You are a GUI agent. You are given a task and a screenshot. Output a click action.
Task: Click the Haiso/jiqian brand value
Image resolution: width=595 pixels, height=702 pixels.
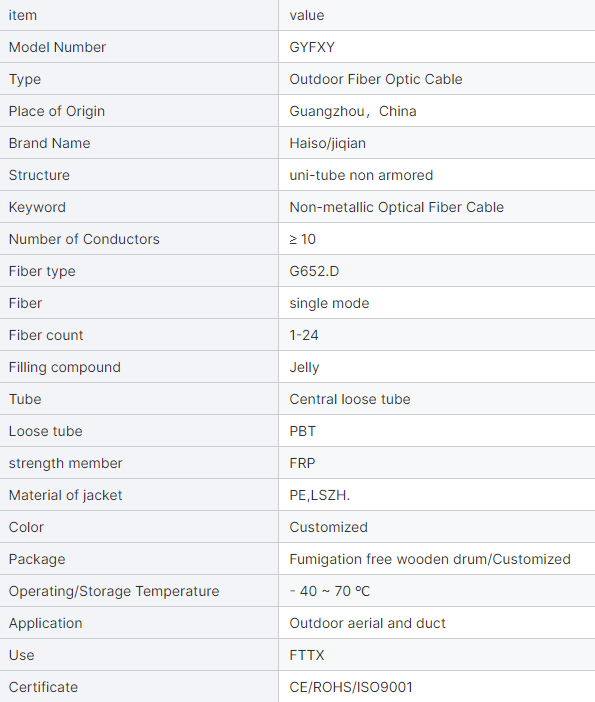[x=328, y=143]
